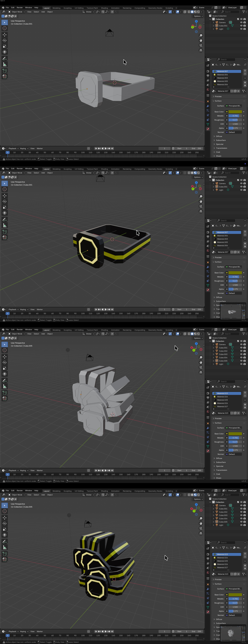Select the Cursor tool in the top screenshot

pos(5,28)
